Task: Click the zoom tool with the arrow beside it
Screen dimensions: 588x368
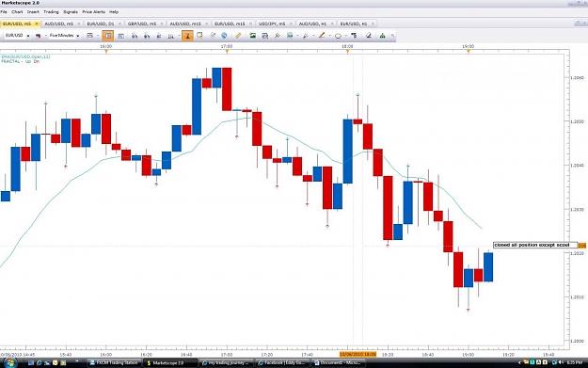Action: click(170, 36)
